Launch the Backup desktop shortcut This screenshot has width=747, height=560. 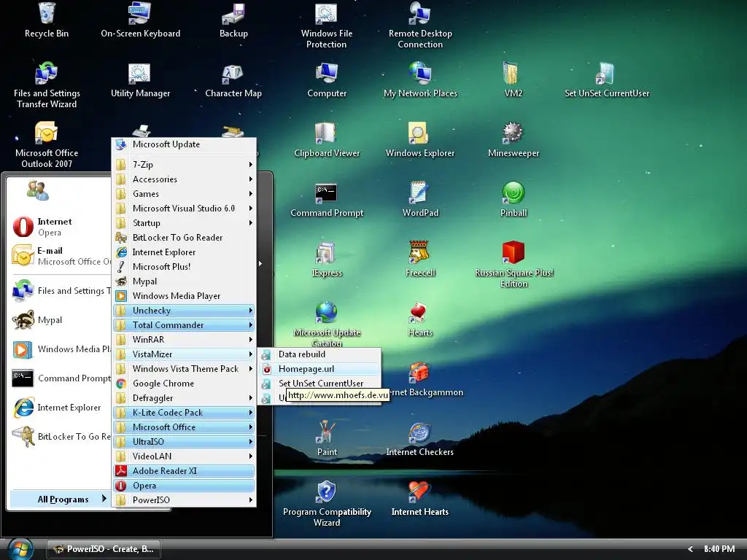point(233,20)
